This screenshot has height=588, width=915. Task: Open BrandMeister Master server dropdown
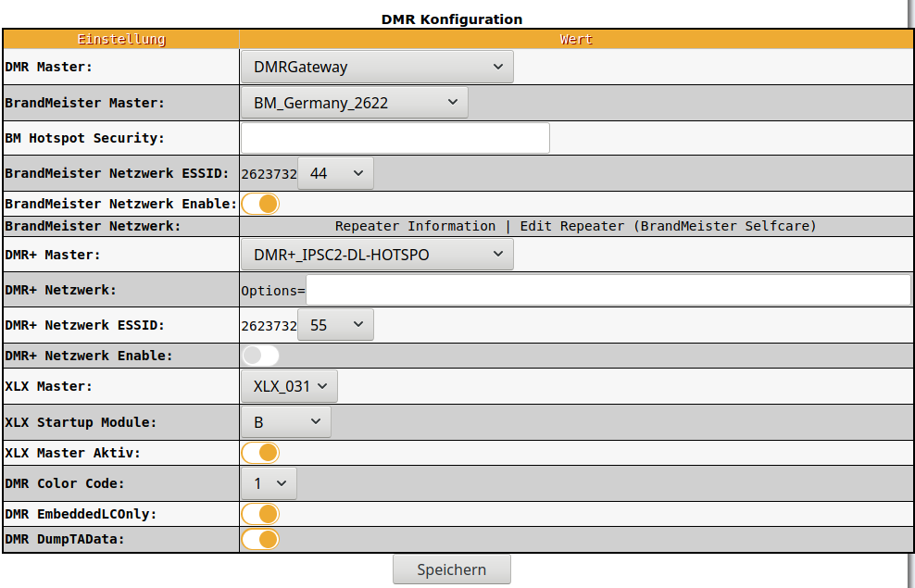click(354, 103)
